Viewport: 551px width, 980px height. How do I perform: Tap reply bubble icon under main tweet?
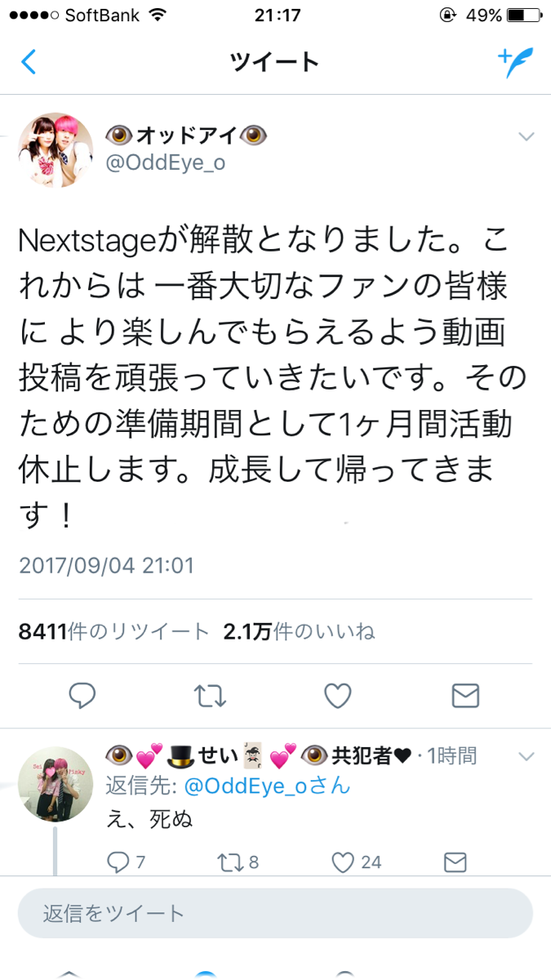(82, 695)
